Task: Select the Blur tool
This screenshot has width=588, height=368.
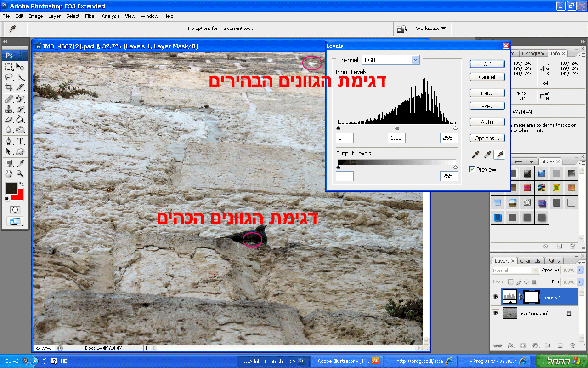Action: [x=9, y=129]
